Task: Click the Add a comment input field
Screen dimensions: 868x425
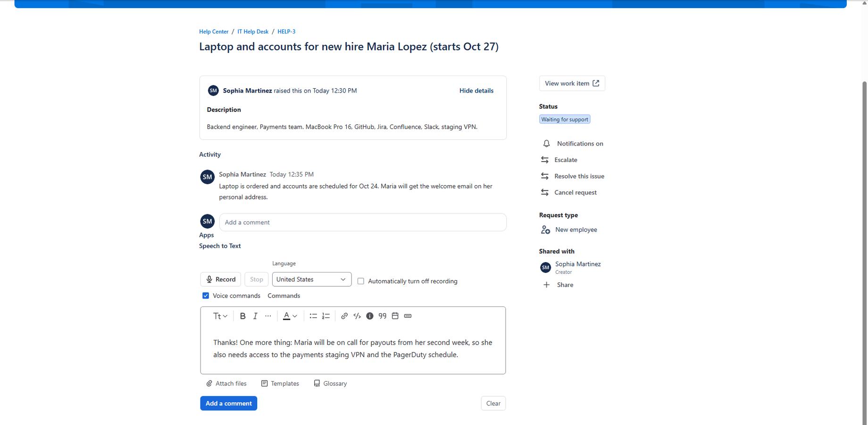Action: (x=363, y=222)
